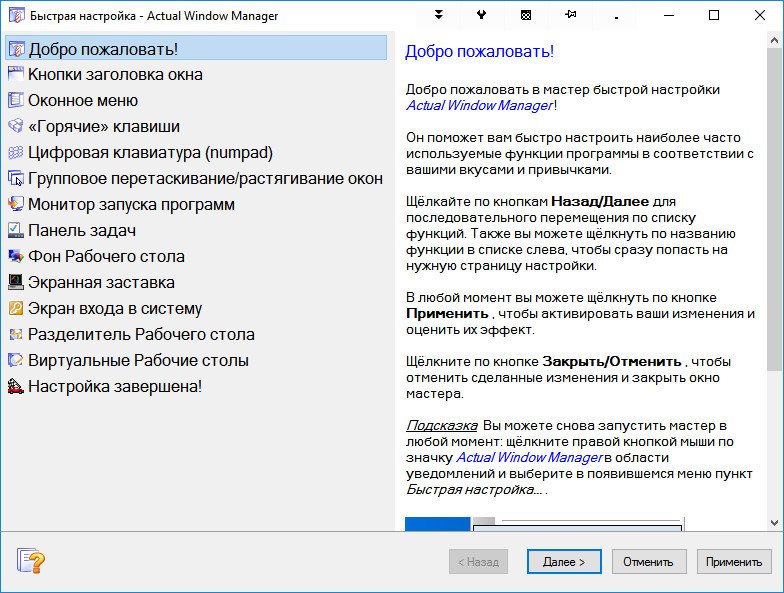Minimize the Быстрая настройка window
Viewport: 784px width, 593px height.
[x=668, y=15]
